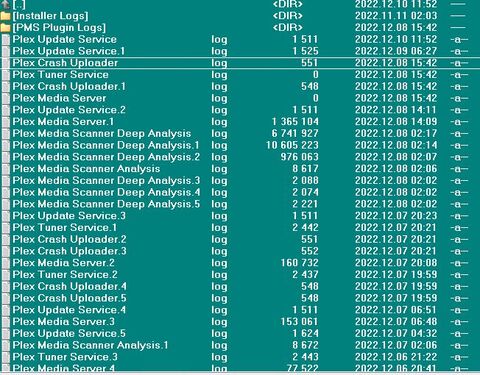Click the file icon of Plex Tuner Service.2
480x375 pixels.
(6, 275)
